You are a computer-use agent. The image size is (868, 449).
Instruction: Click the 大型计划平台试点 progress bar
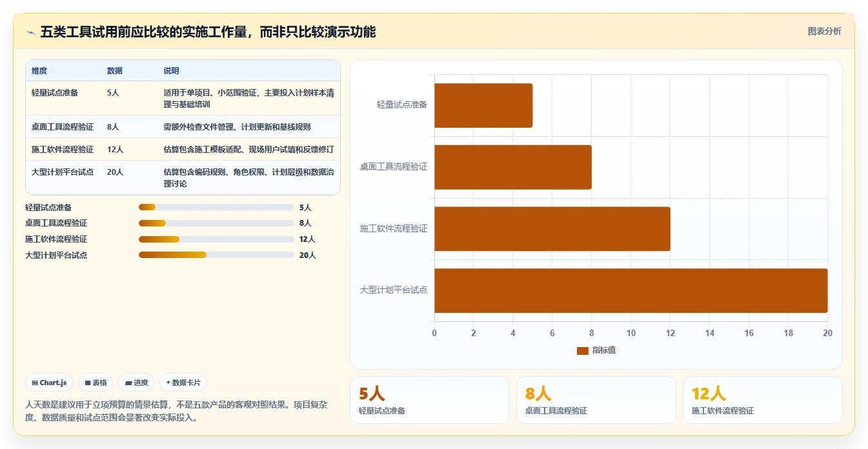tap(216, 255)
